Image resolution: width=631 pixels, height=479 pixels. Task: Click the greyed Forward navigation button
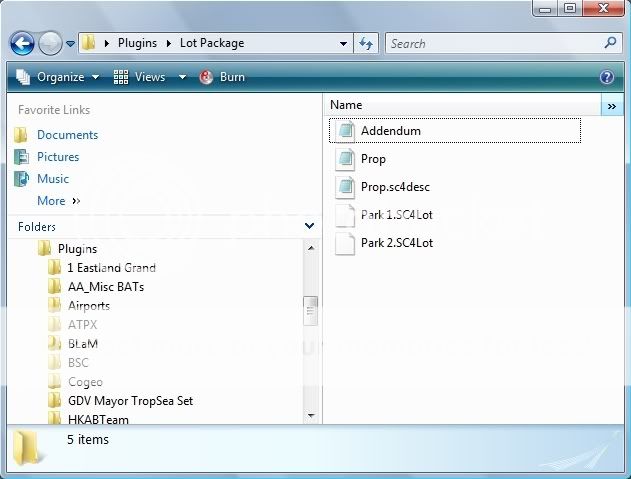click(x=50, y=43)
